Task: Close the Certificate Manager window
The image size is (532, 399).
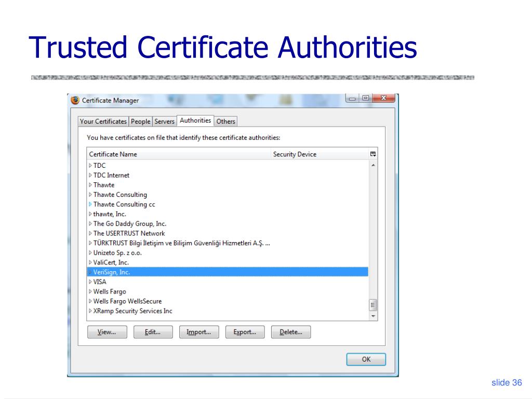Action: 383,98
